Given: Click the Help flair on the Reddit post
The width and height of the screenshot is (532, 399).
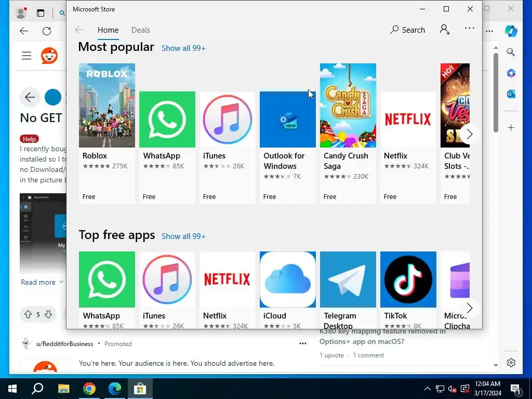Looking at the screenshot, I should pyautogui.click(x=29, y=139).
